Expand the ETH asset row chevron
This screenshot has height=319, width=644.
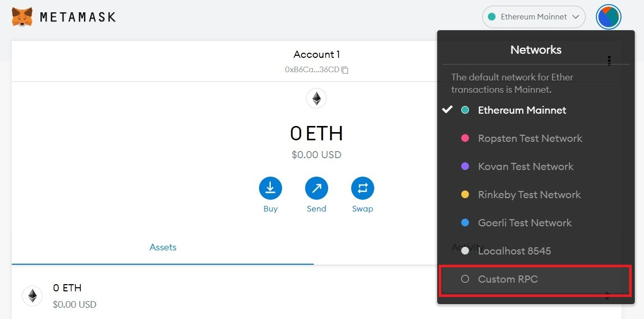tap(607, 295)
